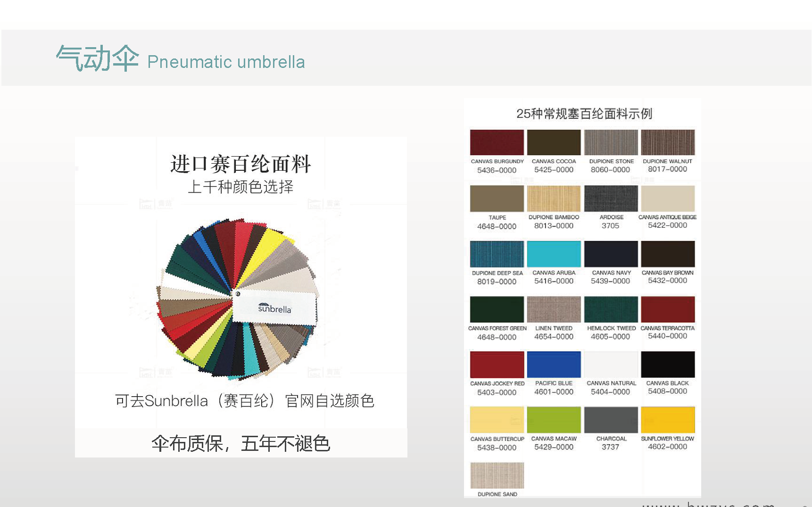This screenshot has height=507, width=812.
Task: Pick the Canvas Aruba turquoise swatch
Action: pos(554,254)
